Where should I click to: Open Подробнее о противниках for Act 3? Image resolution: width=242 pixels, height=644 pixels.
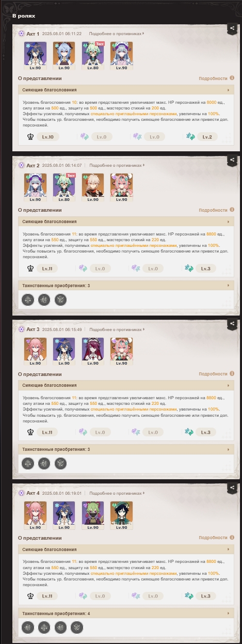coord(117,329)
